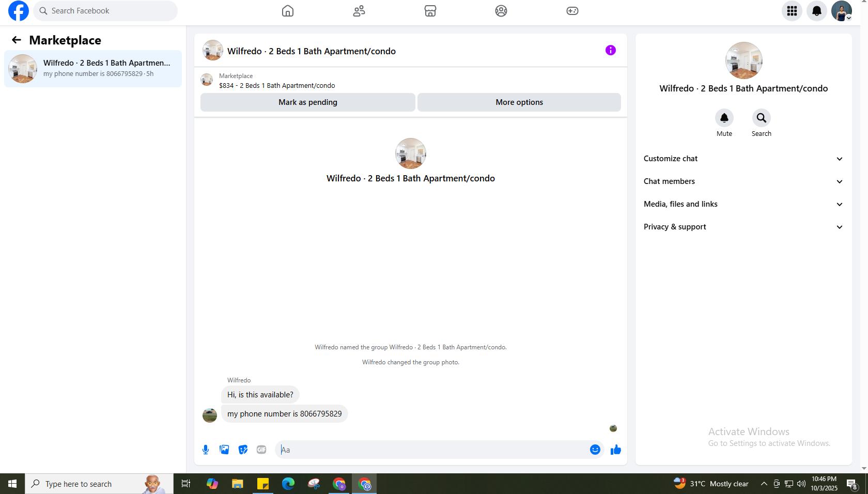Viewport: 868px width, 494px height.
Task: Click the large group photo in the right panel
Action: [744, 60]
